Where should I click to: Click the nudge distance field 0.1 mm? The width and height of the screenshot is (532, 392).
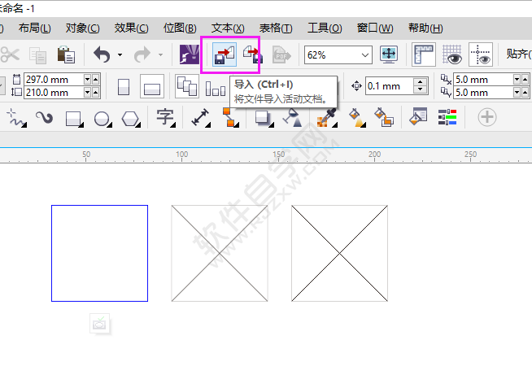[x=389, y=86]
